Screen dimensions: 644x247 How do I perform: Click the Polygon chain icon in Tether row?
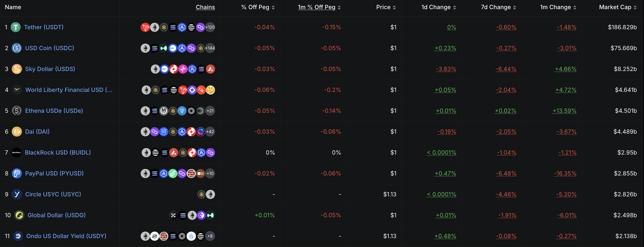tap(200, 27)
